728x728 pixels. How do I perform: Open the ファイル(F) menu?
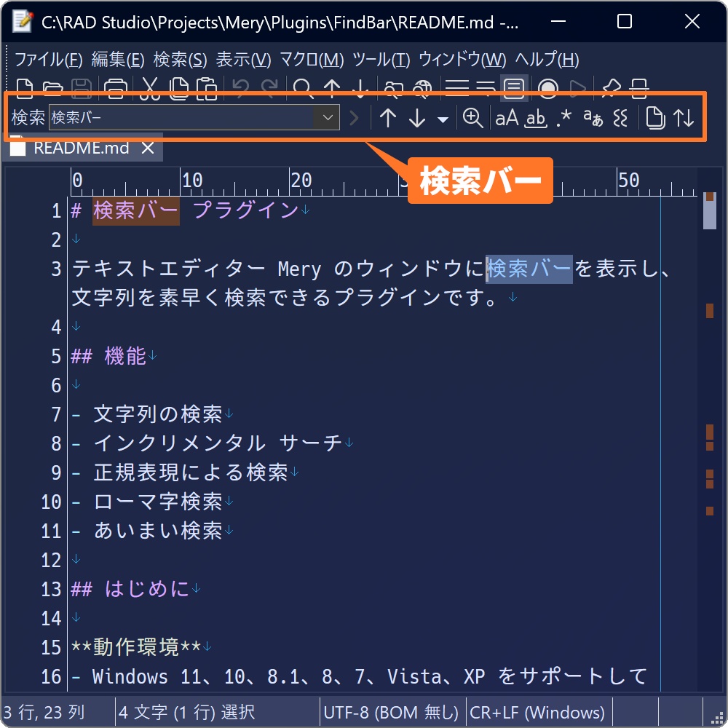[x=49, y=60]
